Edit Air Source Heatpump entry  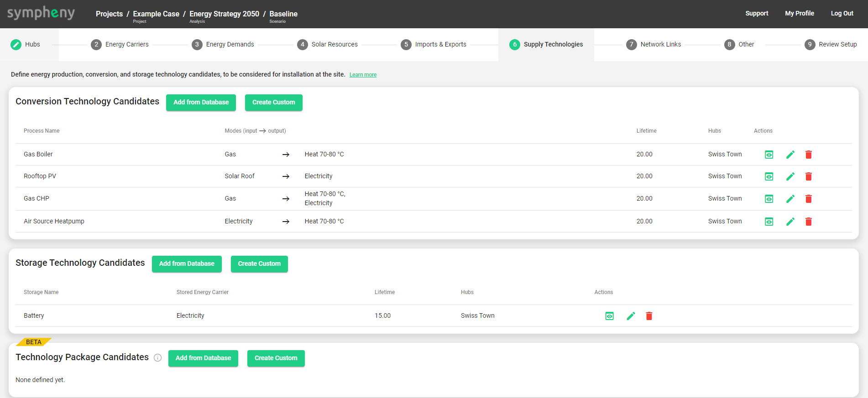(790, 222)
